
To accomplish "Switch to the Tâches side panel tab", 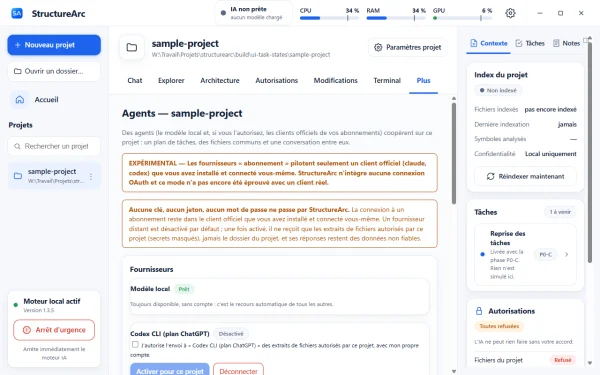I will [530, 43].
